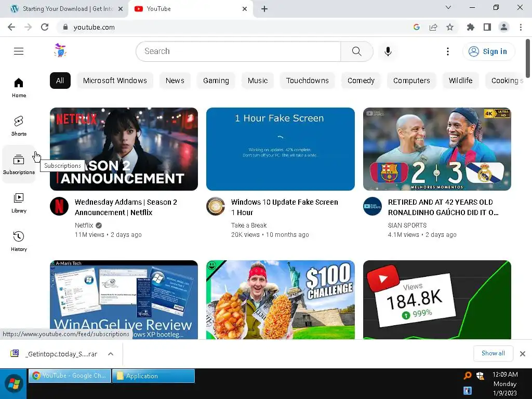Open the YouTube hamburger guide menu
Screen dimensions: 532x399
coord(19,51)
